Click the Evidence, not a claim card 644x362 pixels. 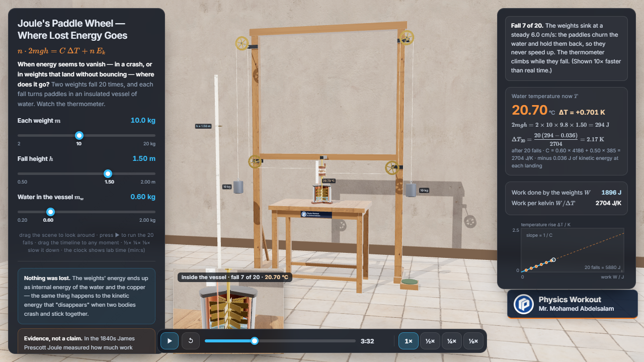point(87,342)
